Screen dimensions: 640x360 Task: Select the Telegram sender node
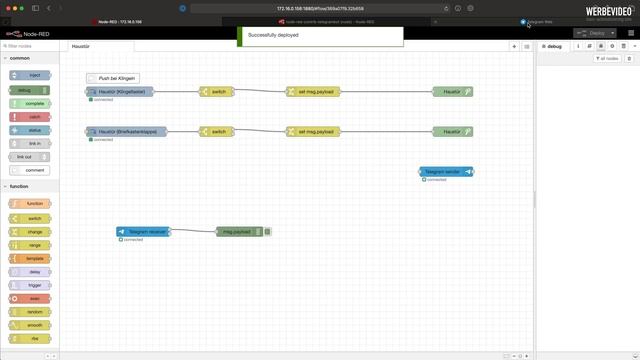[x=446, y=172]
